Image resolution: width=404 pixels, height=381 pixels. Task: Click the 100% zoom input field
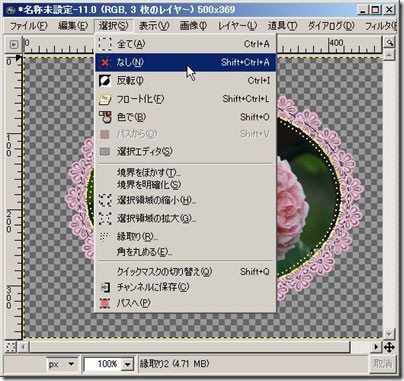102,364
